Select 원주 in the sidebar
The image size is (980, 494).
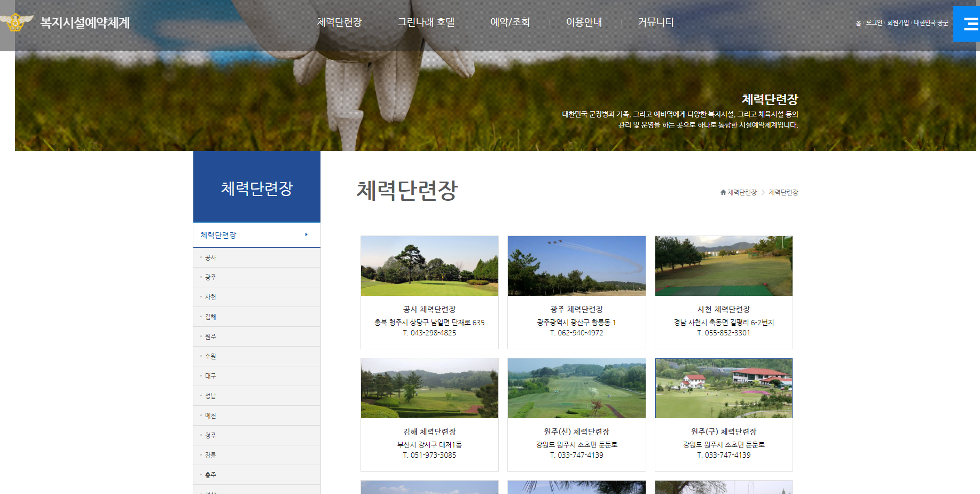257,336
